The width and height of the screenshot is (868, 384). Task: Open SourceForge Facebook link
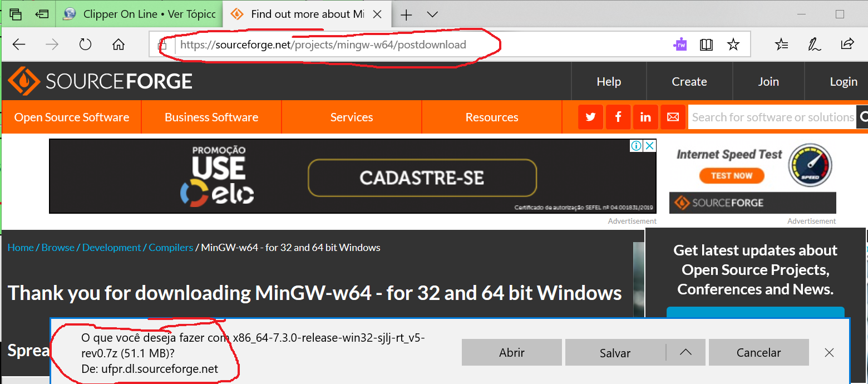[x=618, y=117]
